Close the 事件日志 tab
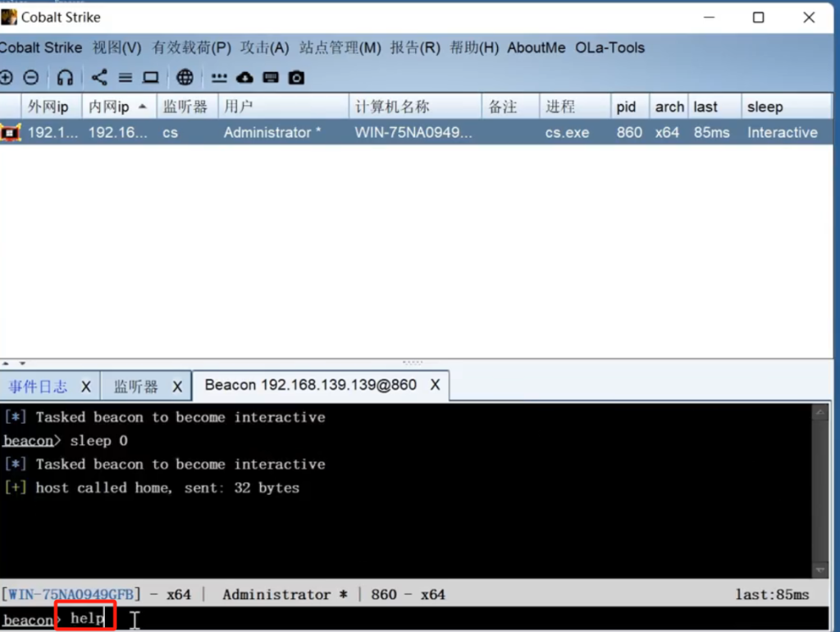This screenshot has height=632, width=840. coord(85,386)
